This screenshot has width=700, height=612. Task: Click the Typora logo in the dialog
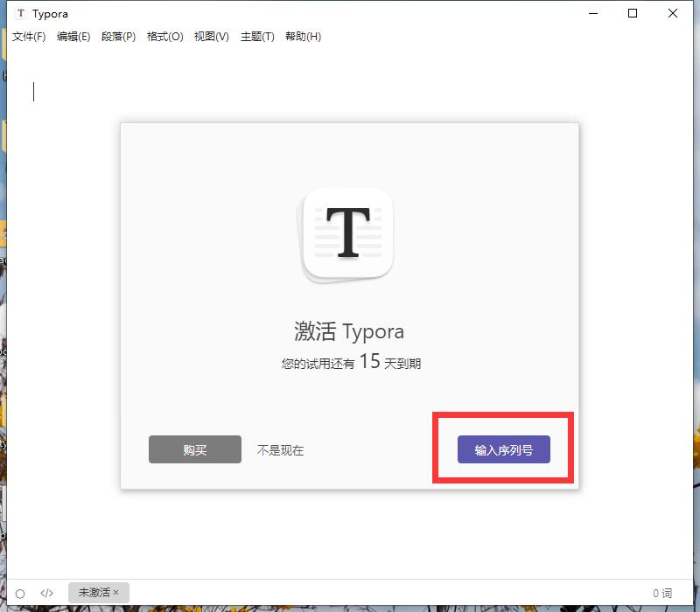346,234
